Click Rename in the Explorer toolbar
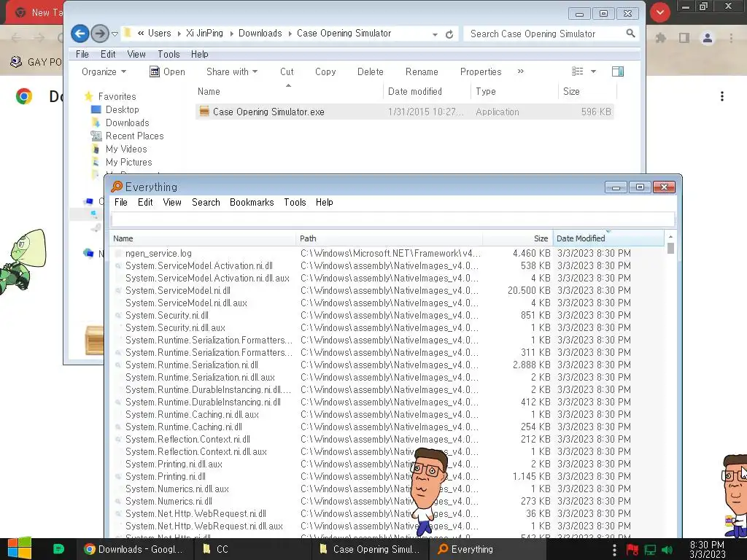The width and height of the screenshot is (747, 560). coord(422,72)
